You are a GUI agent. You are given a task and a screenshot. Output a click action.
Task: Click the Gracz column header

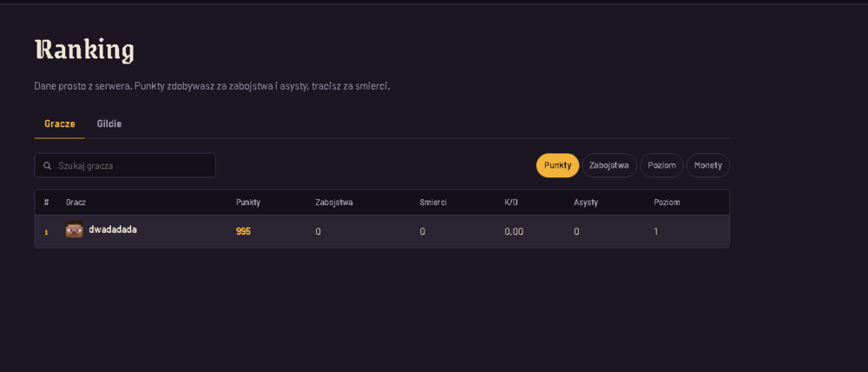(76, 203)
